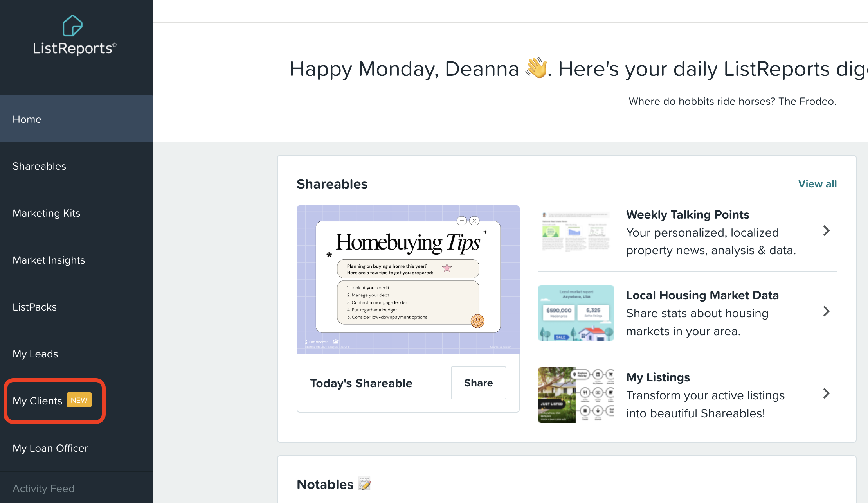Click the View all link in Shareables

click(817, 184)
